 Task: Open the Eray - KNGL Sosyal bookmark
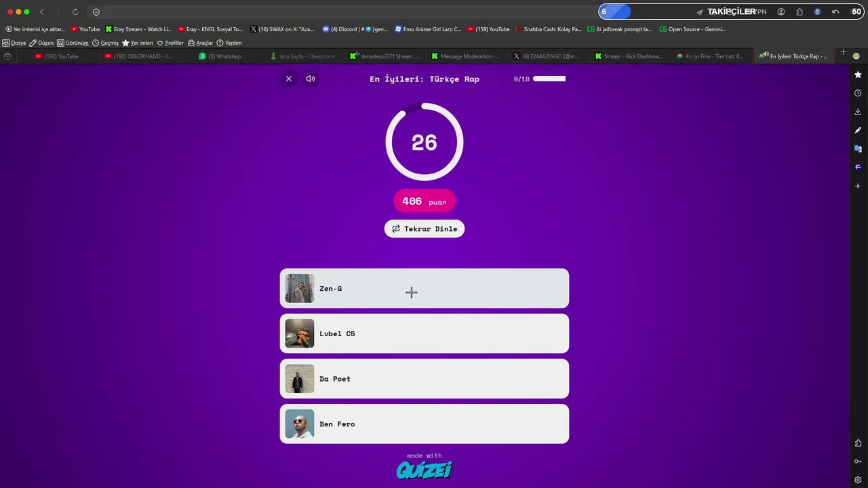[210, 29]
